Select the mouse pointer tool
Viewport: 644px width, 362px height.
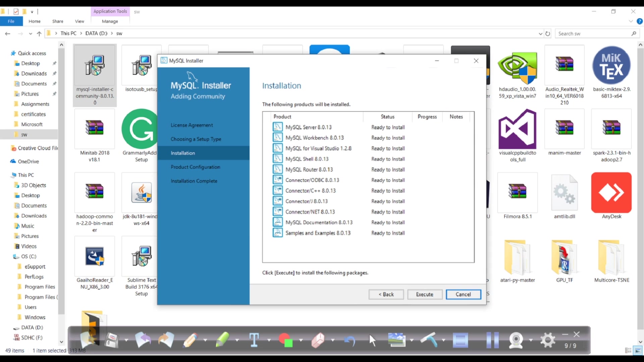pyautogui.click(x=373, y=340)
